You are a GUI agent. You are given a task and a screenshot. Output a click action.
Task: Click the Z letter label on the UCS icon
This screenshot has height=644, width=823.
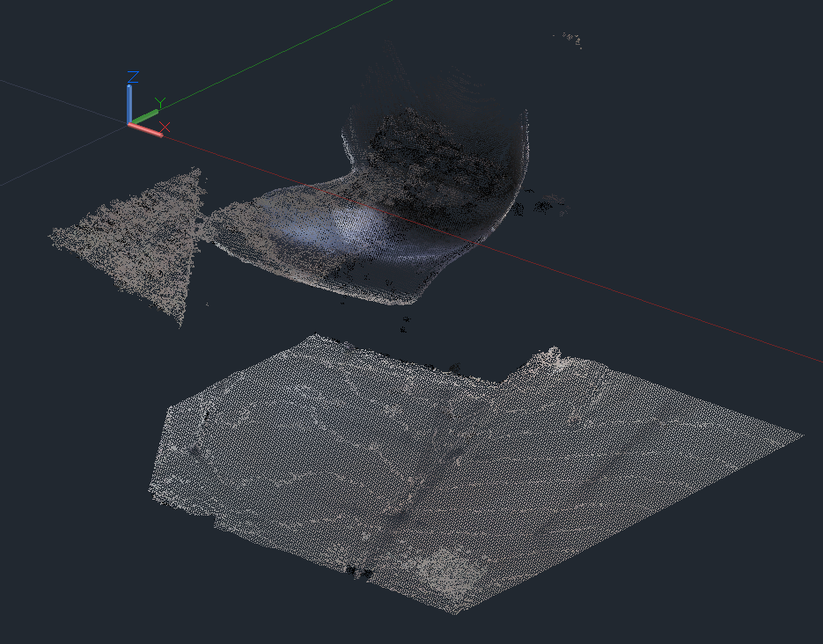click(x=133, y=77)
